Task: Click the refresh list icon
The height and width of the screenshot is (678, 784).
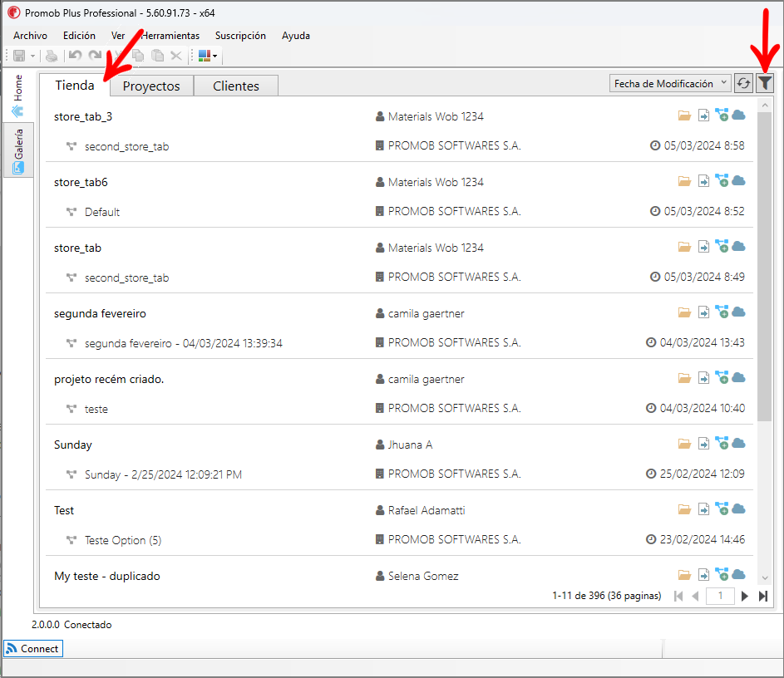Action: pyautogui.click(x=743, y=83)
